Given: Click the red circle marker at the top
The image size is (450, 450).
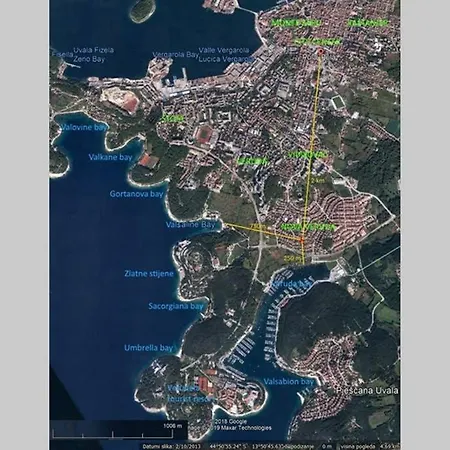Looking at the screenshot, I should point(320,51).
